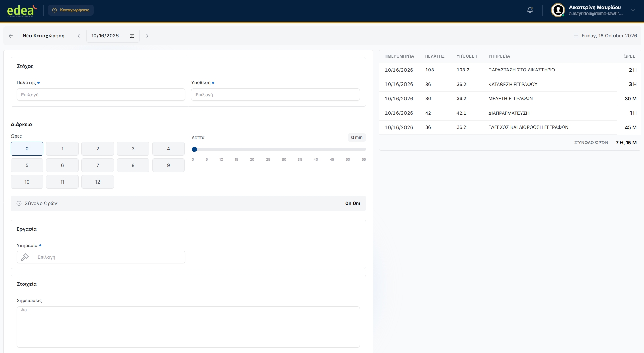Select 4 hours option
Screen dimensions: 644x353
coord(168,149)
